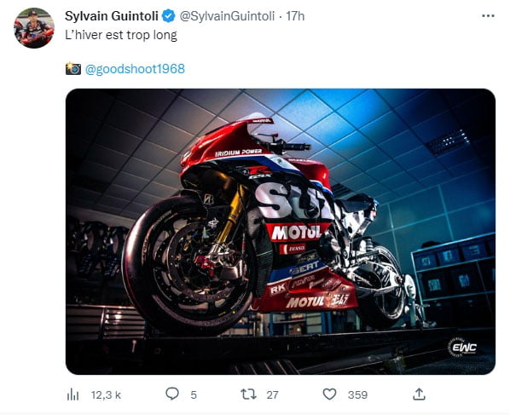Open the tweet's three-dot more options menu
The height and width of the screenshot is (420, 510).
click(x=488, y=15)
